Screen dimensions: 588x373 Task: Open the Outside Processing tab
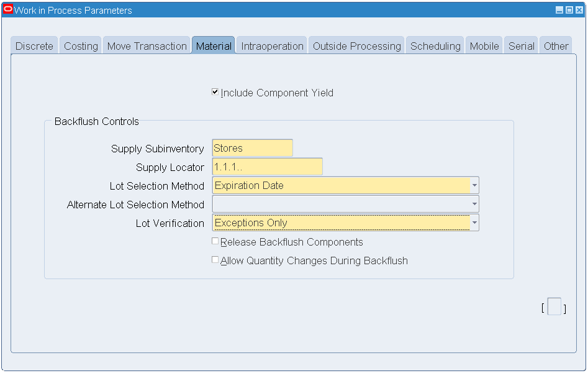pyautogui.click(x=356, y=46)
